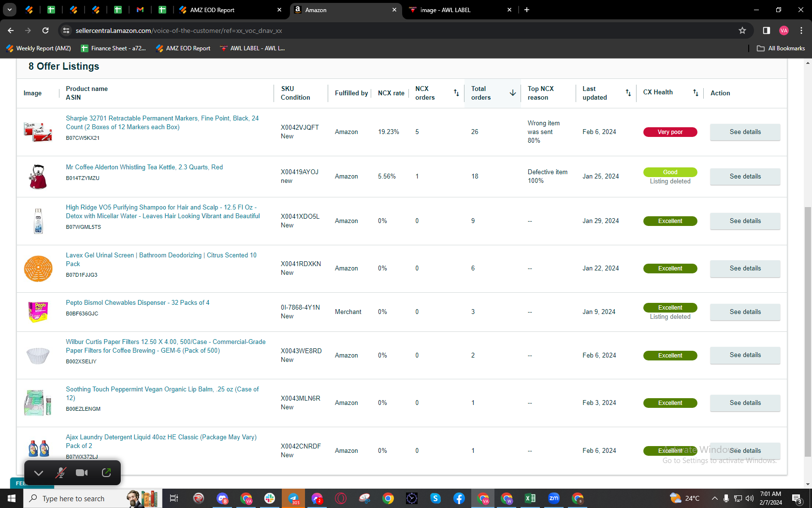Screen dimensions: 812x508
Task: Open the Weekly Report (AMZ) bookmark
Action: (x=39, y=48)
